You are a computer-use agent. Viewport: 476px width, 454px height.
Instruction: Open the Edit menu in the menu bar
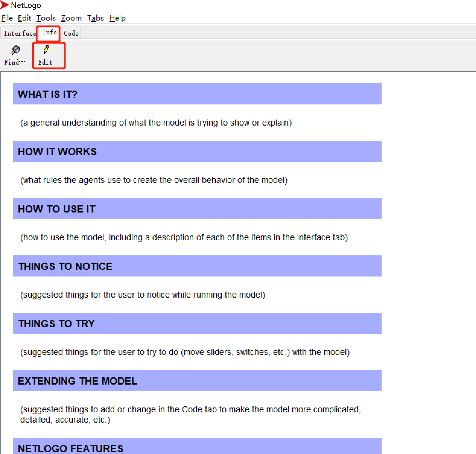[x=24, y=18]
